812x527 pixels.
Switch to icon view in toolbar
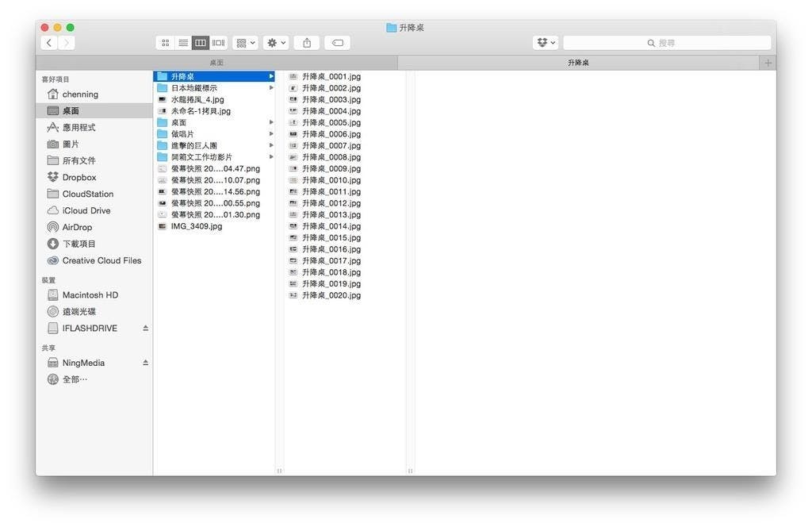click(x=165, y=43)
